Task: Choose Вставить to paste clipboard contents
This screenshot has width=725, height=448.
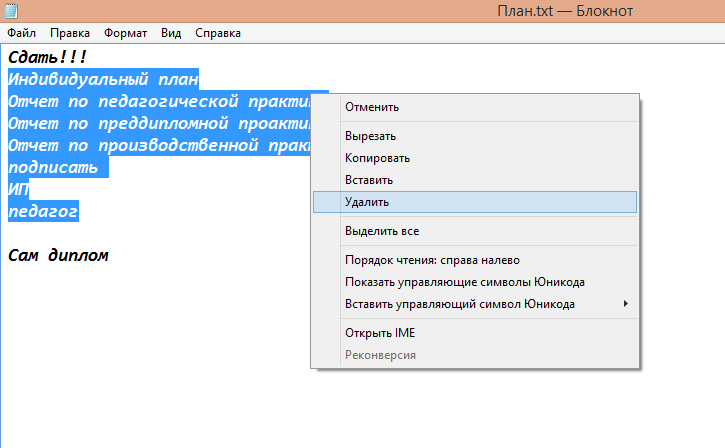Action: pos(369,180)
